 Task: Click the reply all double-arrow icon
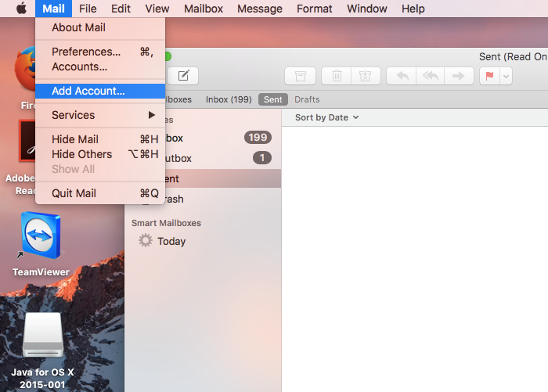click(x=431, y=76)
